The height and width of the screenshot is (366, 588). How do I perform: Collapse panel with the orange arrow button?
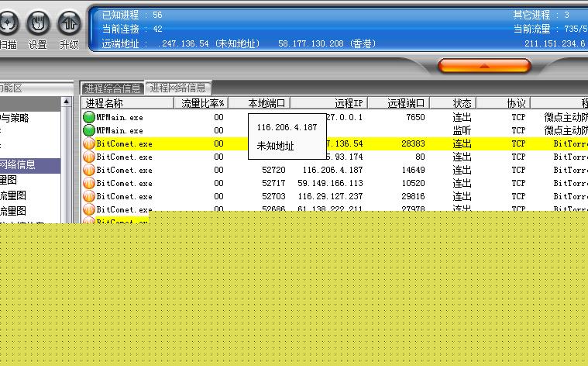[x=484, y=67]
